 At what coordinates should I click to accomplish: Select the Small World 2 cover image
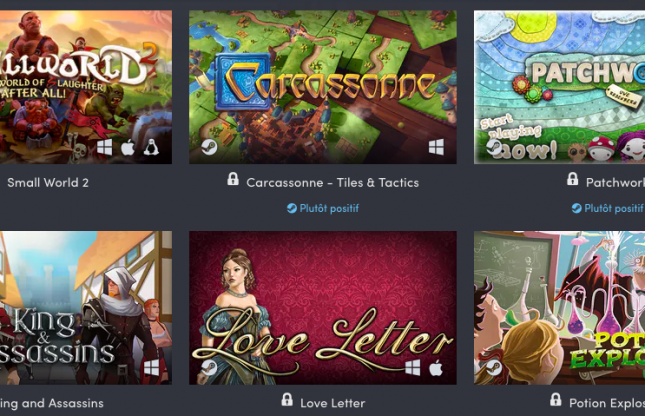(86, 87)
